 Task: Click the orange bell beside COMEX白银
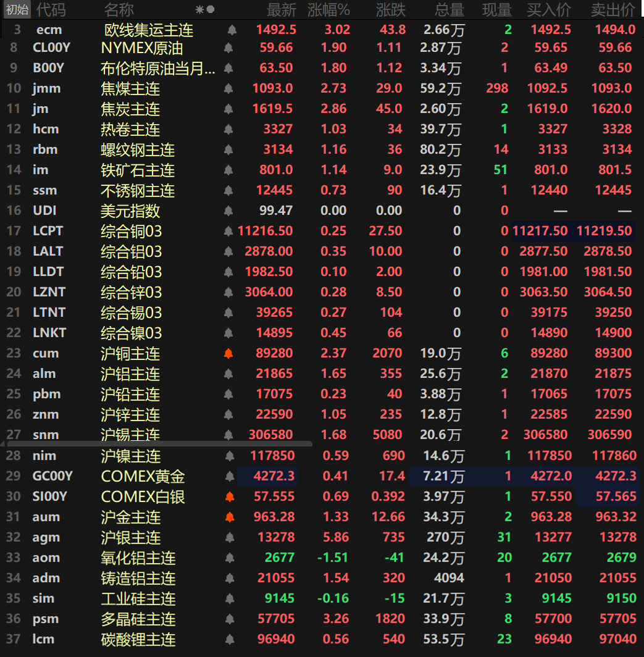pyautogui.click(x=229, y=496)
